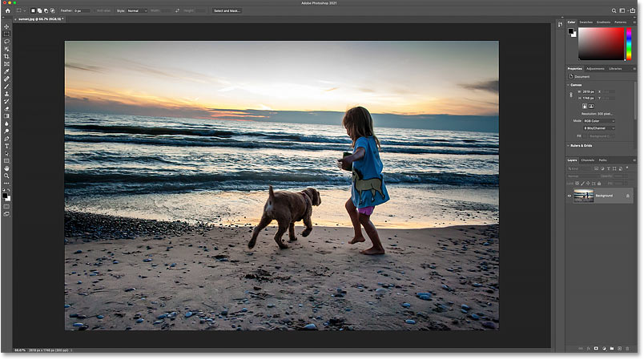Open Search via magnifier icon top right
Image resolution: width=644 pixels, height=360 pixels.
pyautogui.click(x=614, y=10)
